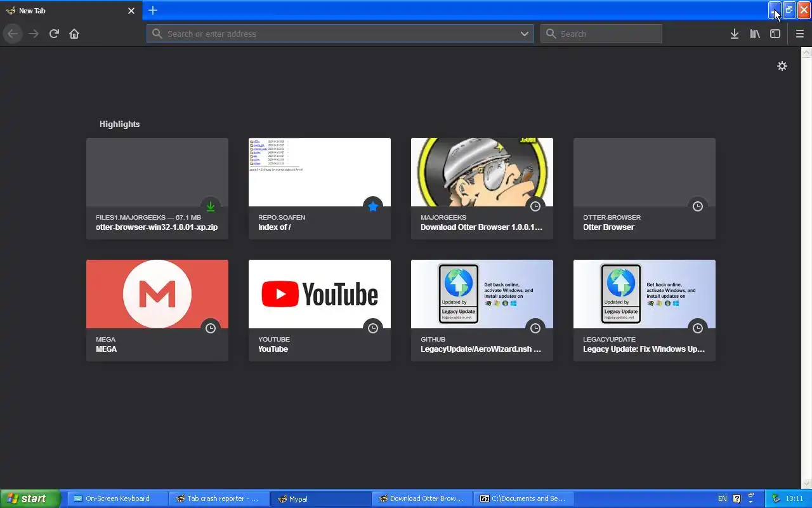
Task: Open the REPO.SOAFEN Index of / tile
Action: 320,189
